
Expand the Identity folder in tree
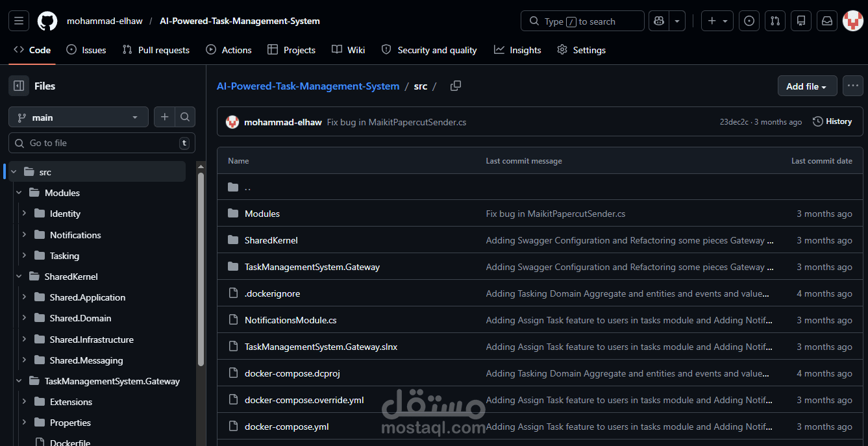[24, 214]
